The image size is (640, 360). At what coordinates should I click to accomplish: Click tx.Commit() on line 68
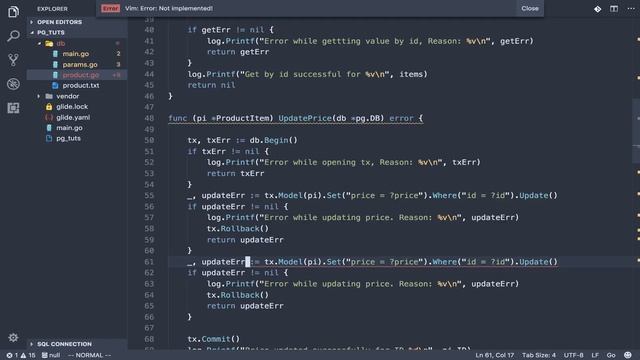[x=213, y=339]
